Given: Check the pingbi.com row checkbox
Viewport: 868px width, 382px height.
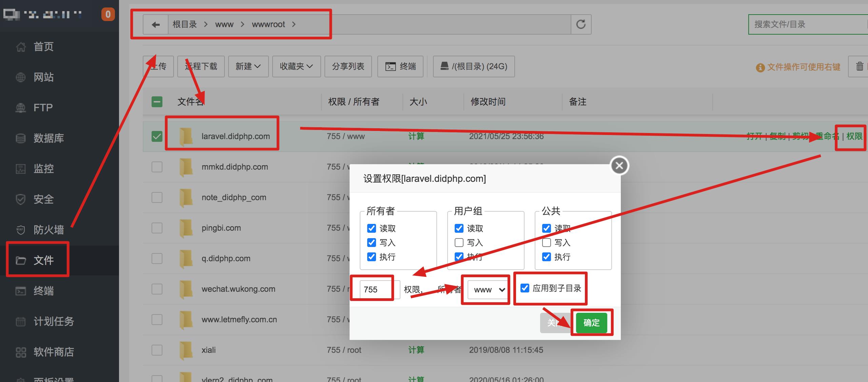Looking at the screenshot, I should [x=157, y=228].
